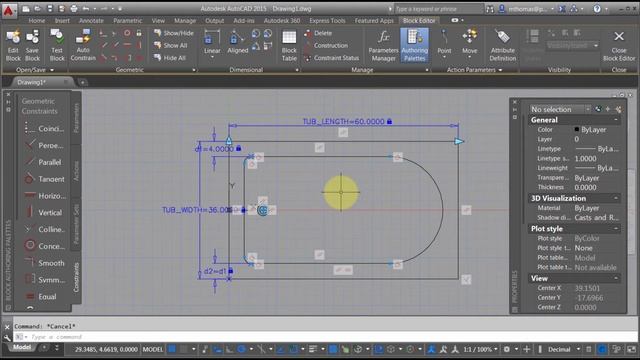Click the Construction geometry button
This screenshot has width=640, height=360.
tap(326, 45)
